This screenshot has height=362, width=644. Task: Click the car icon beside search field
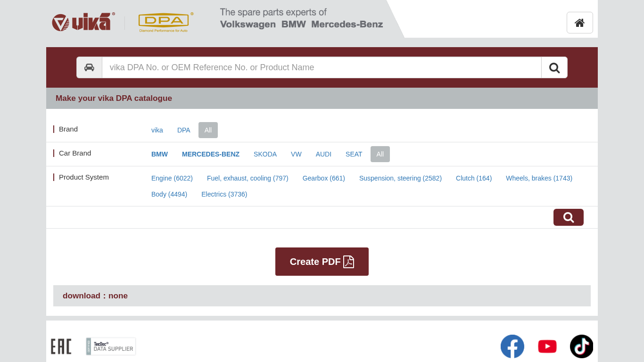[90, 67]
